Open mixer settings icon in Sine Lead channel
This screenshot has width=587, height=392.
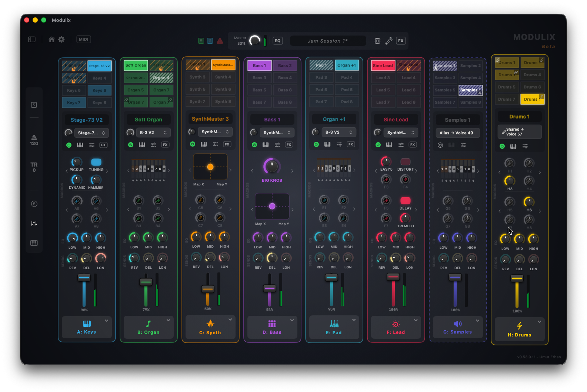point(401,145)
